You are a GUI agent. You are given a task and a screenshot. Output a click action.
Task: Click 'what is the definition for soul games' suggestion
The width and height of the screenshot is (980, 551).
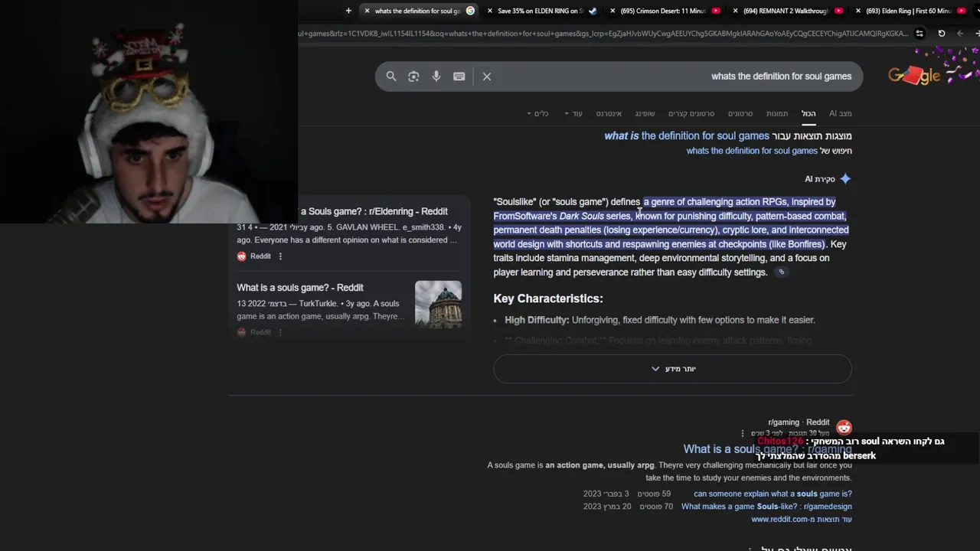tap(687, 136)
